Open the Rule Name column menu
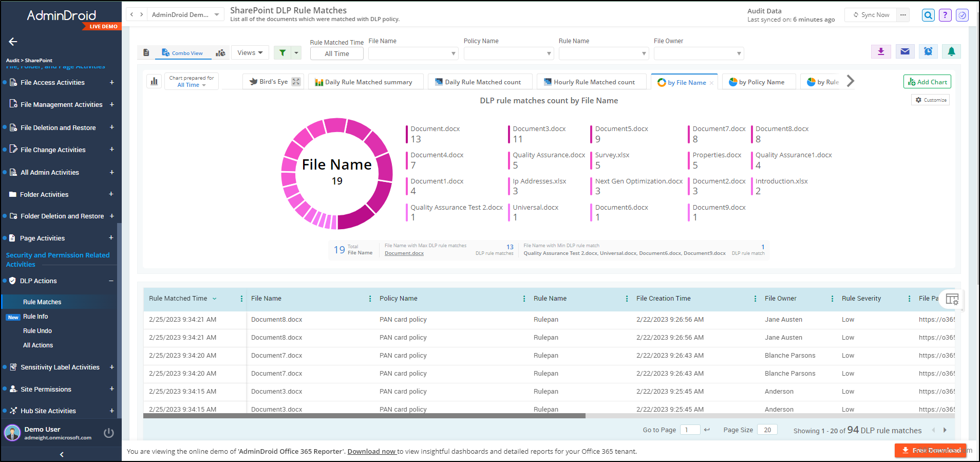 click(x=627, y=299)
